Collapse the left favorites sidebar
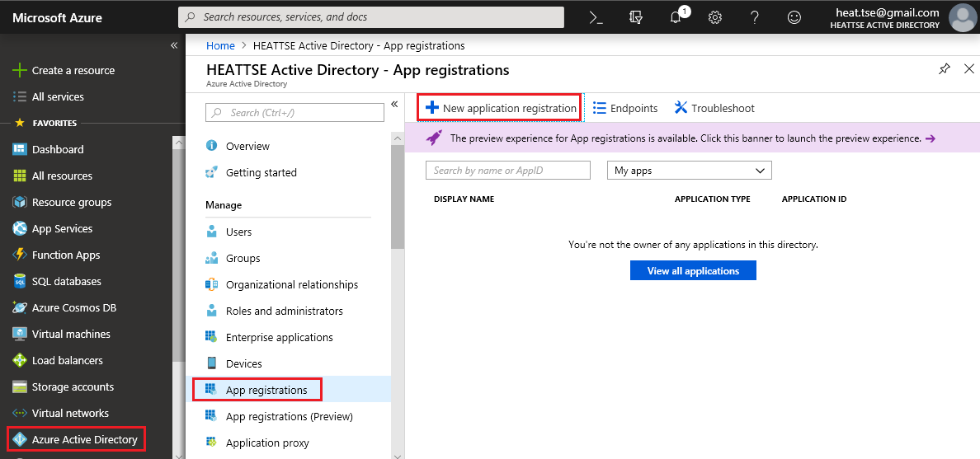This screenshot has height=459, width=980. click(x=174, y=45)
